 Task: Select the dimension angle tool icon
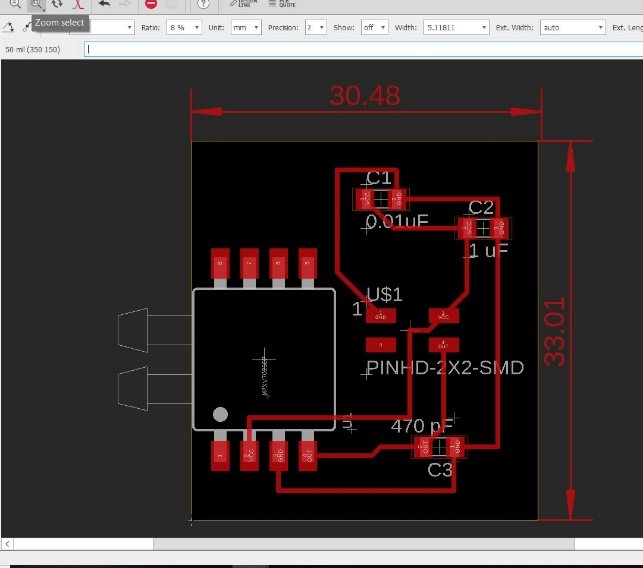pos(8,27)
